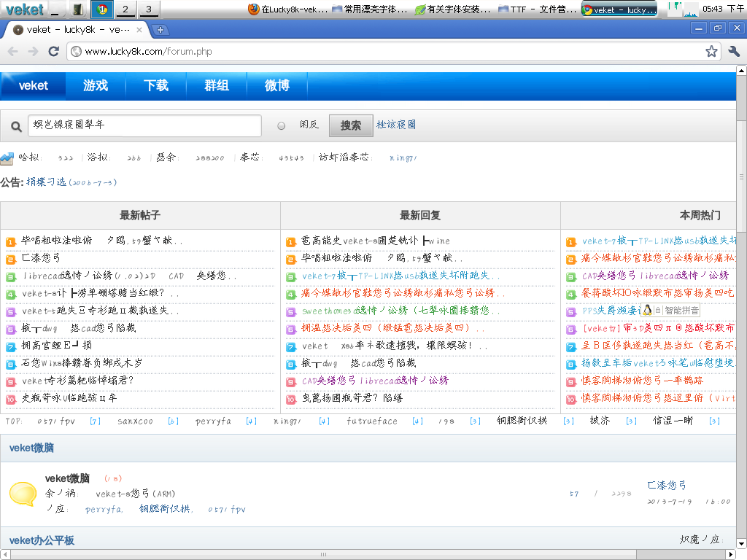Switch to virtual desktop 2
Viewport: 747px width, 560px height.
coord(125,9)
